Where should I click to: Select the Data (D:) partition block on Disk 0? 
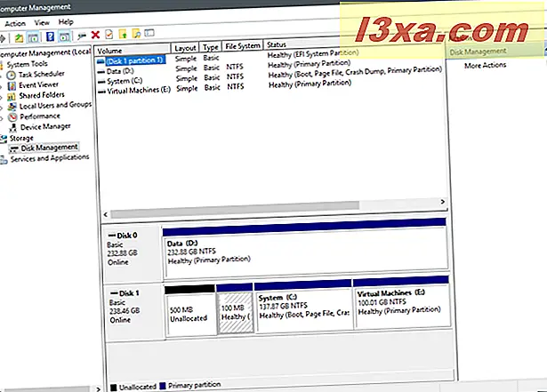(305, 250)
